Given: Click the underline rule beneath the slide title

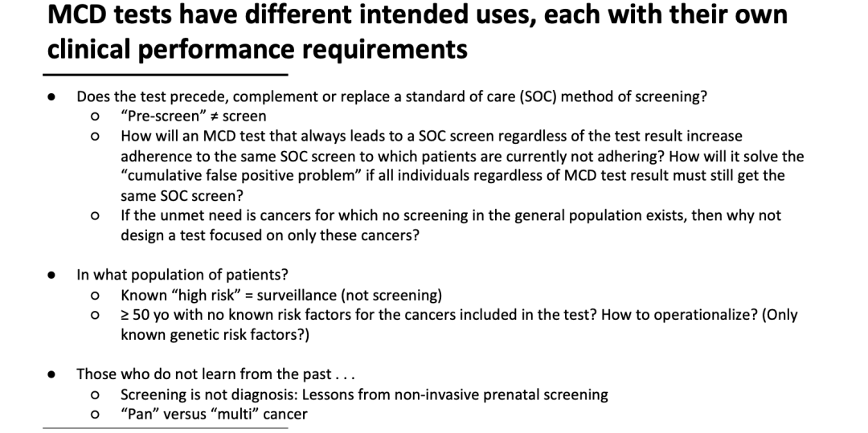Looking at the screenshot, I should tap(166, 74).
